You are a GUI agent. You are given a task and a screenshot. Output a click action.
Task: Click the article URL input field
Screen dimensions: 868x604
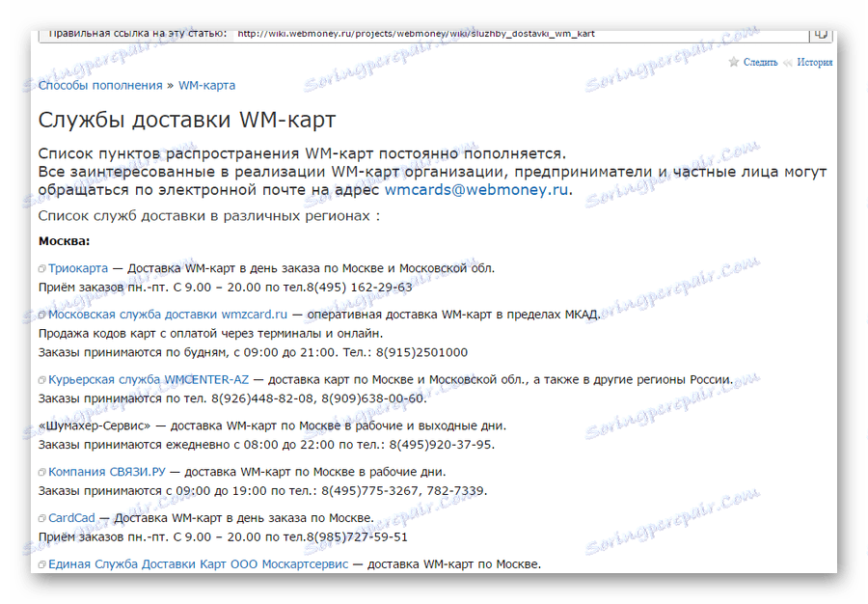(521, 34)
